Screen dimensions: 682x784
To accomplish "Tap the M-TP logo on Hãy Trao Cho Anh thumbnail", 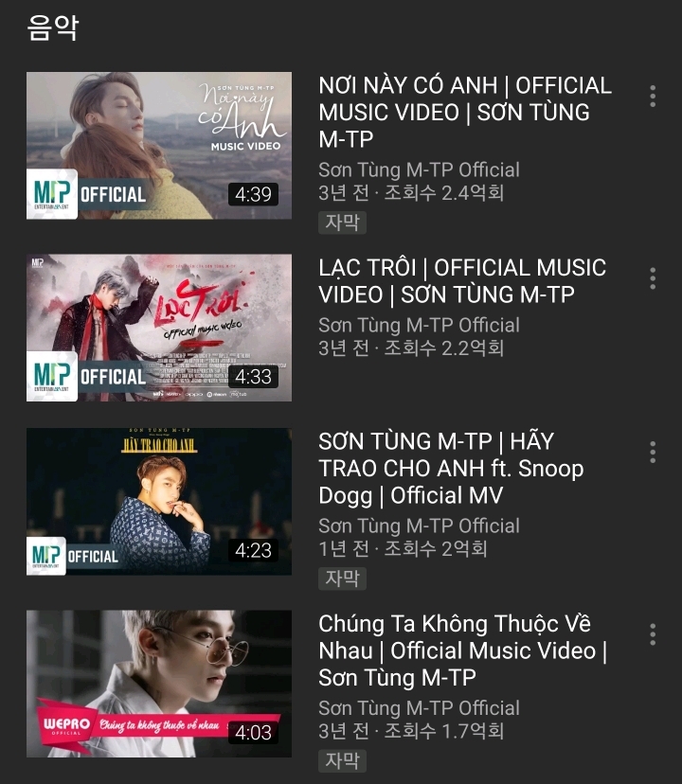I will click(x=46, y=556).
